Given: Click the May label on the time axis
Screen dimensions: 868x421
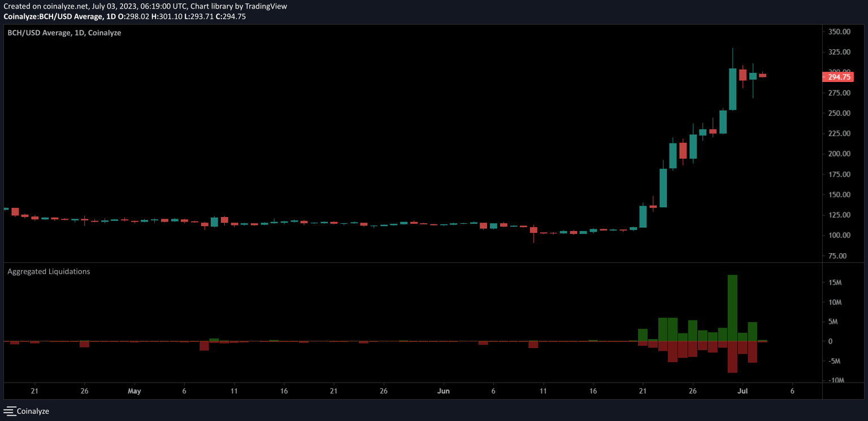Looking at the screenshot, I should 134,390.
